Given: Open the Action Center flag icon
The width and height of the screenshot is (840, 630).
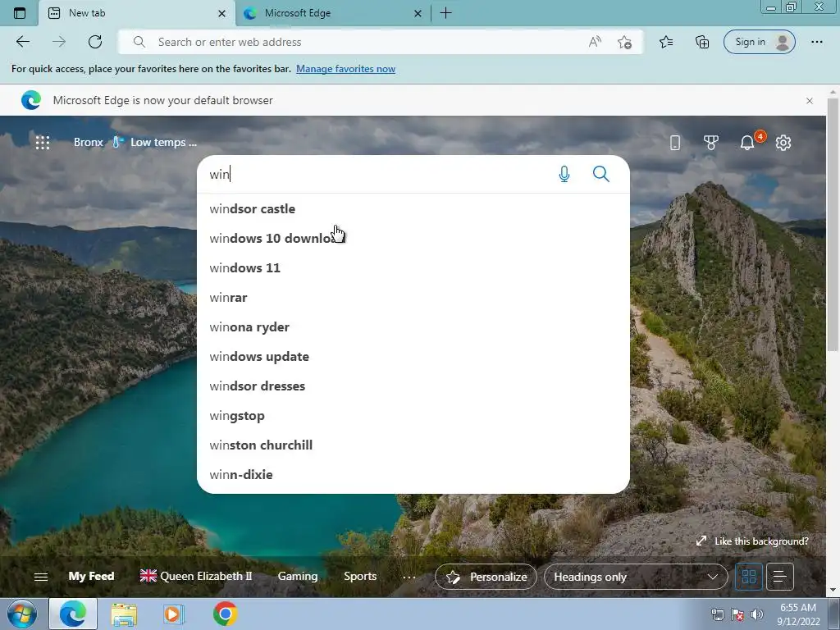Looking at the screenshot, I should [737, 614].
